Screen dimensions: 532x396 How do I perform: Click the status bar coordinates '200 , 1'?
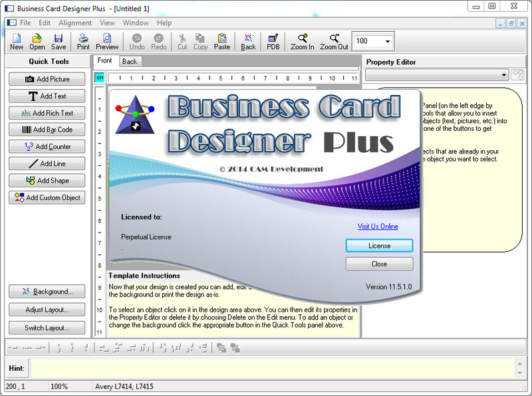pyautogui.click(x=15, y=386)
